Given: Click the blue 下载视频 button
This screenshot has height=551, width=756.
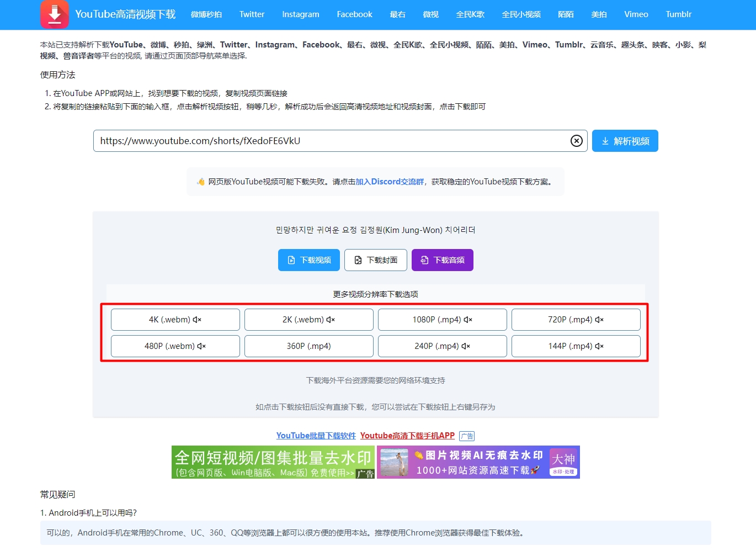Looking at the screenshot, I should [x=309, y=260].
